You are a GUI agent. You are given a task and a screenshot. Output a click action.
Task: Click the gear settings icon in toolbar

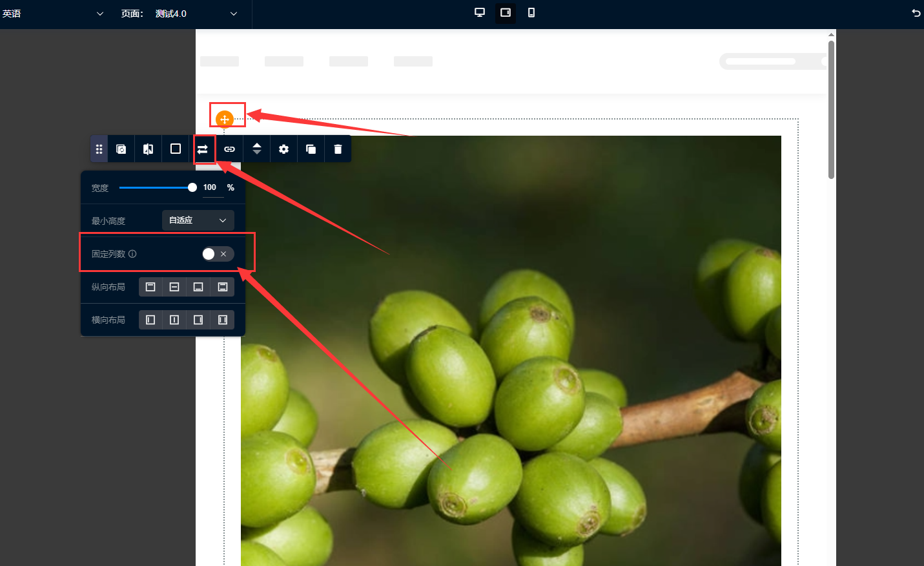coord(283,149)
